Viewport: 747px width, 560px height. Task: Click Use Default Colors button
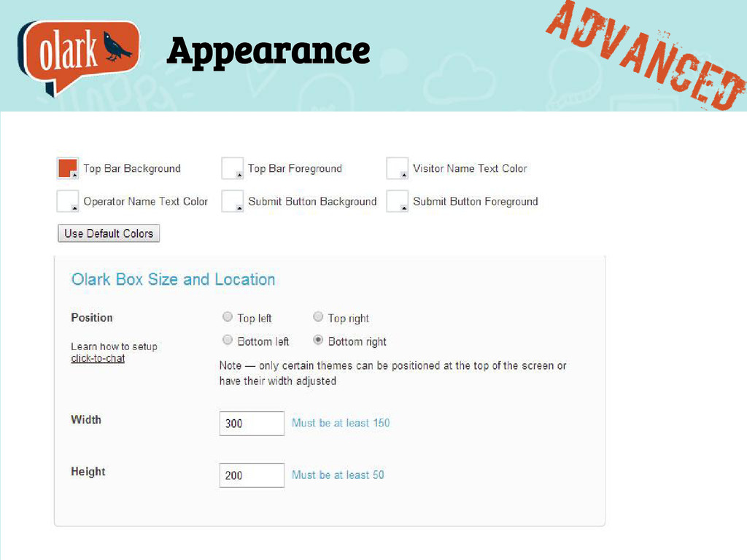109,233
